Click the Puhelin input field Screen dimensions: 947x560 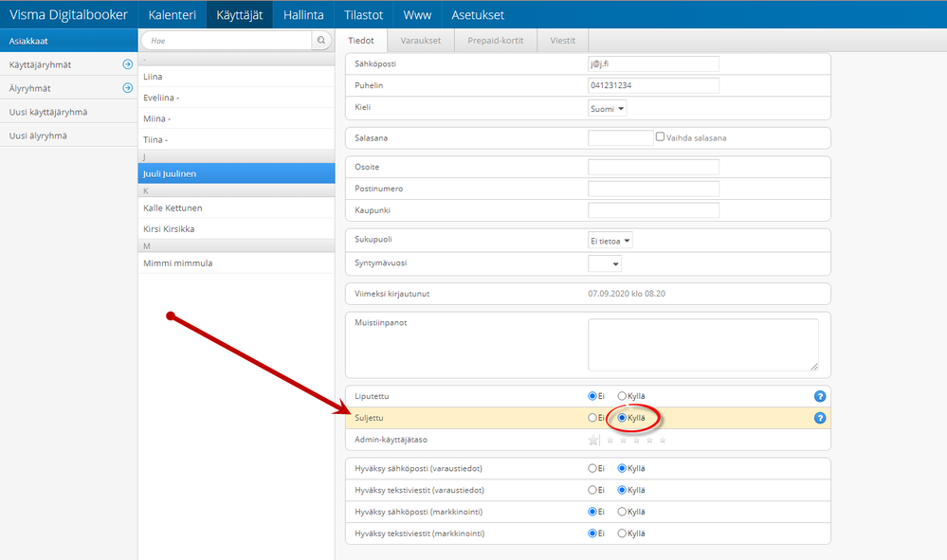(x=653, y=85)
